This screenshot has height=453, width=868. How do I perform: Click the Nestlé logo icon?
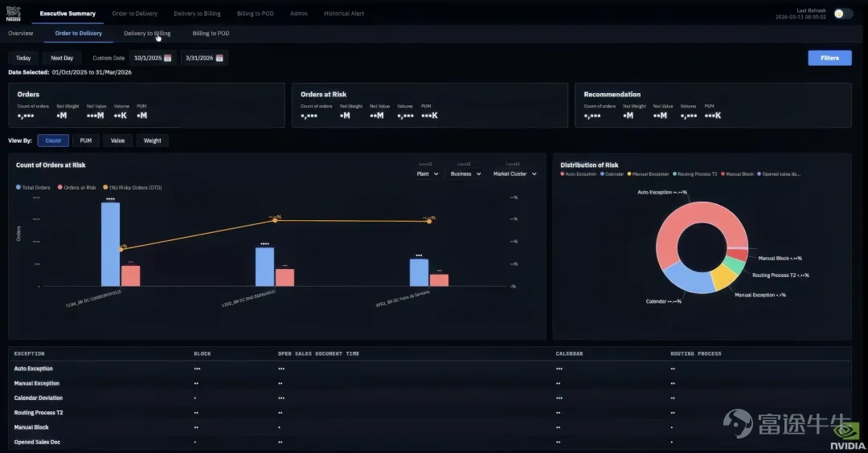point(14,14)
